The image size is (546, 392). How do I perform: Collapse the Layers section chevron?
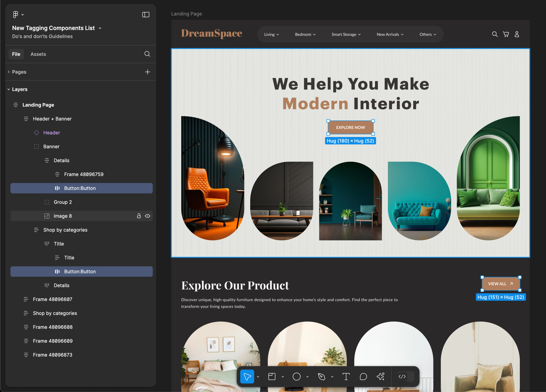coord(9,89)
